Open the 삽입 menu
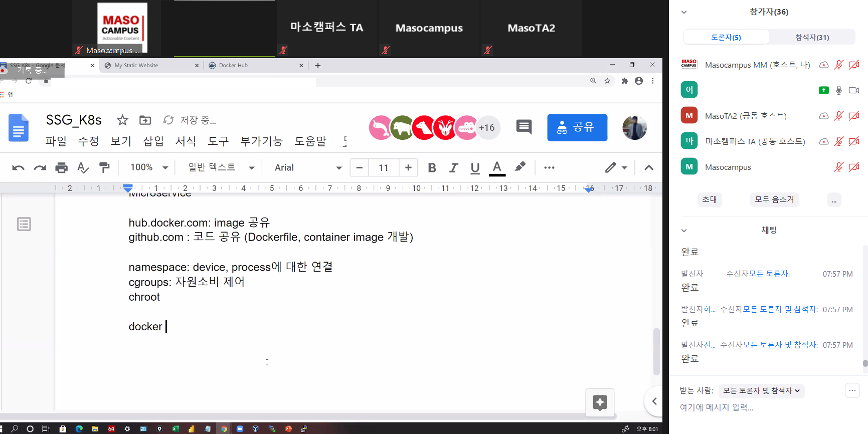 [x=153, y=141]
